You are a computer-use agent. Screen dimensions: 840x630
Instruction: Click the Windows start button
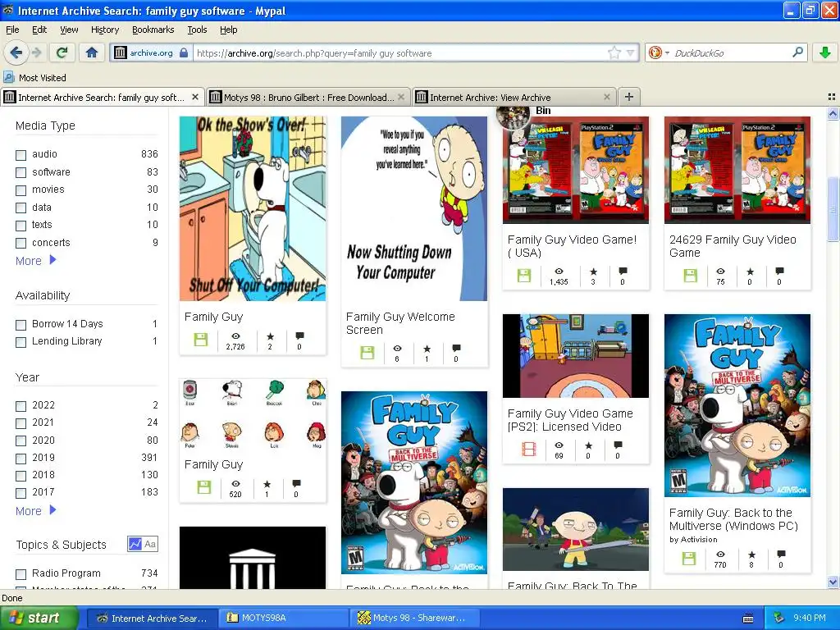point(39,618)
